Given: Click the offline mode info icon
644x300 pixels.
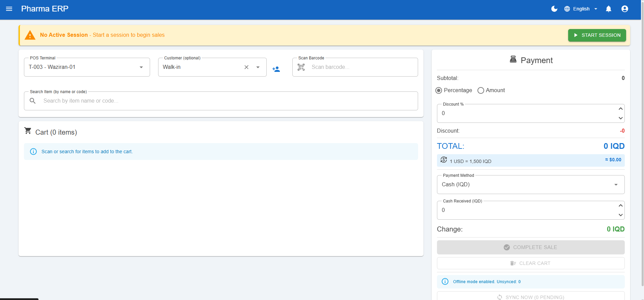Looking at the screenshot, I should pyautogui.click(x=445, y=281).
